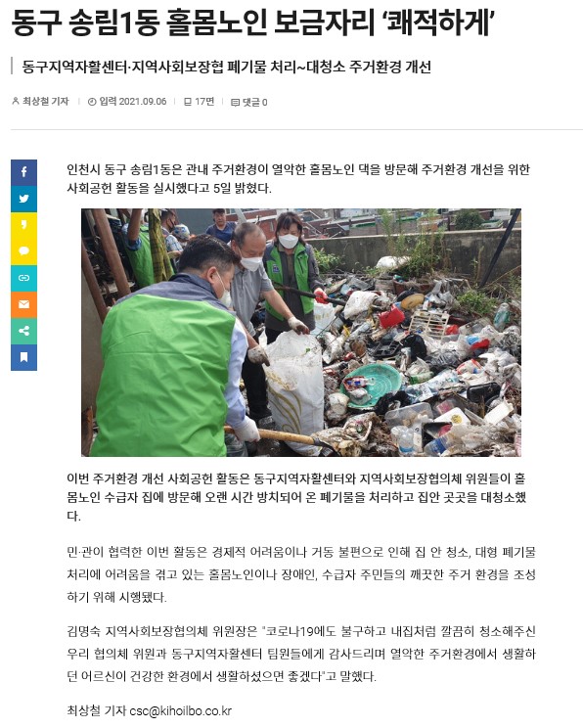This screenshot has width=583, height=728.
Task: Open the trash cleanup article photo
Action: point(301,333)
